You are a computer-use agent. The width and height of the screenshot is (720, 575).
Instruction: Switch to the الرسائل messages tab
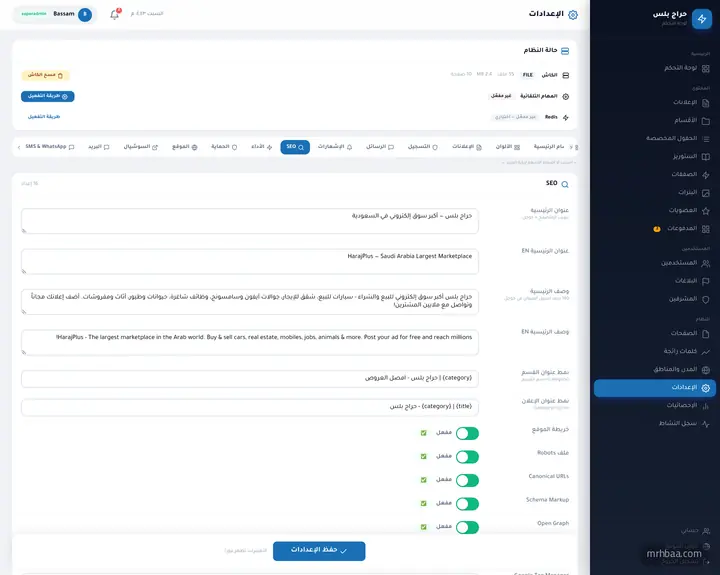click(380, 147)
